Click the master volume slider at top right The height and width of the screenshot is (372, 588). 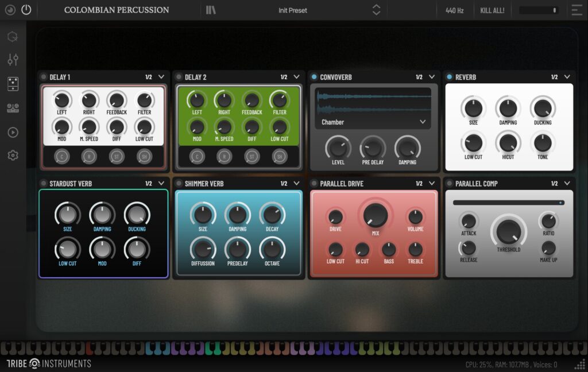539,10
